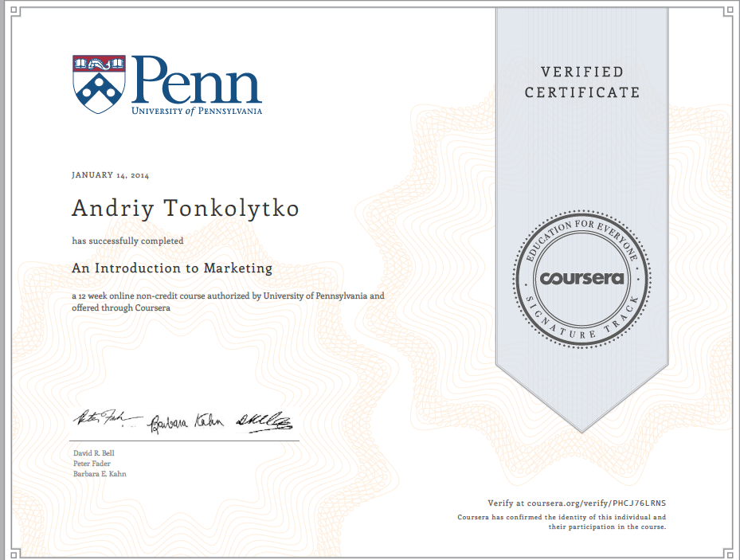Select the date 'January 14, 2014'
This screenshot has width=740, height=560.
click(111, 175)
